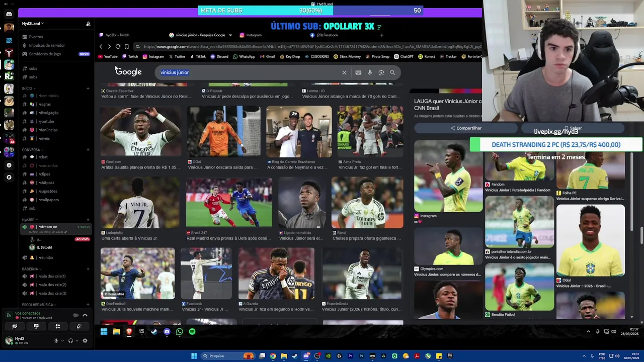Screen dimensions: 644x362
Task: Open Discord activities button
Action: [58, 326]
